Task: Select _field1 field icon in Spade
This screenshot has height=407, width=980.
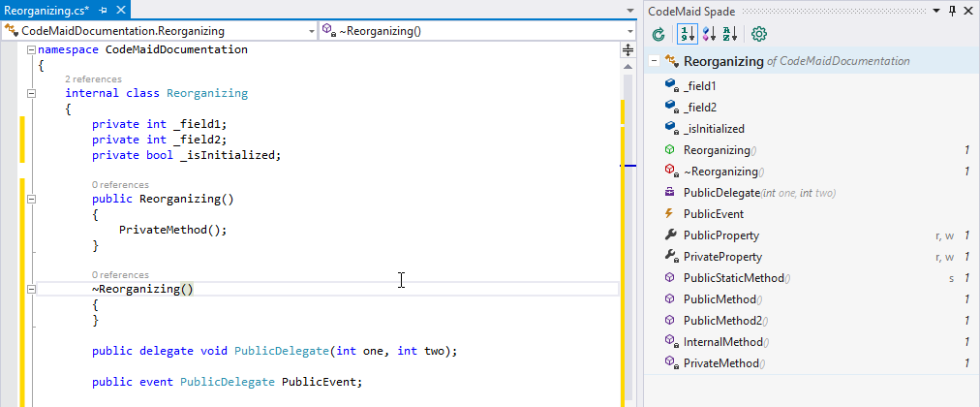Action: pyautogui.click(x=672, y=85)
